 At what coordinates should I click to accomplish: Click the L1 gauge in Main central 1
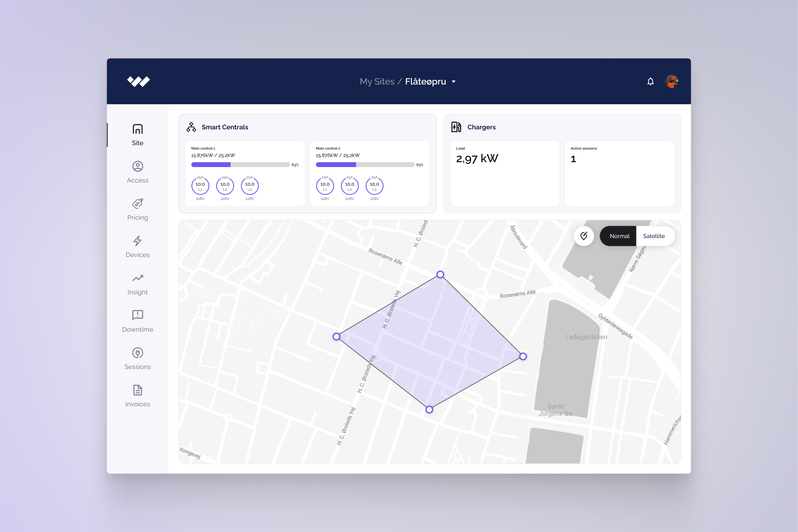pyautogui.click(x=200, y=186)
